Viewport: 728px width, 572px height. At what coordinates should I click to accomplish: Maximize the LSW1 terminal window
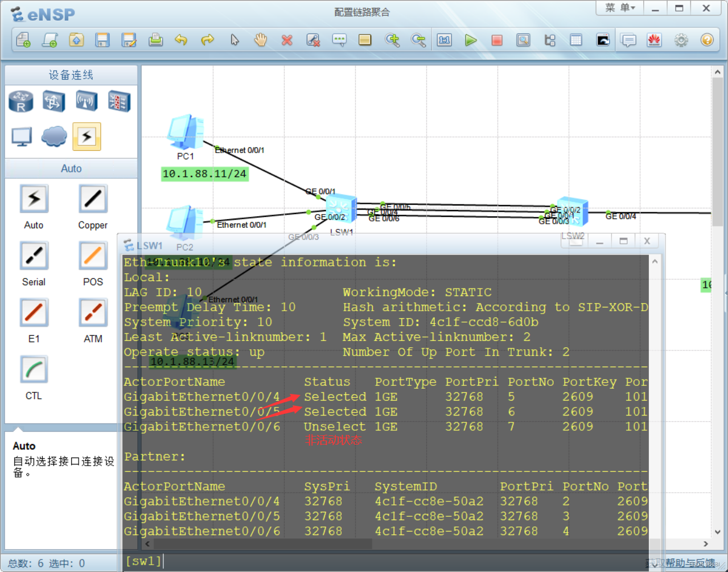tap(623, 241)
